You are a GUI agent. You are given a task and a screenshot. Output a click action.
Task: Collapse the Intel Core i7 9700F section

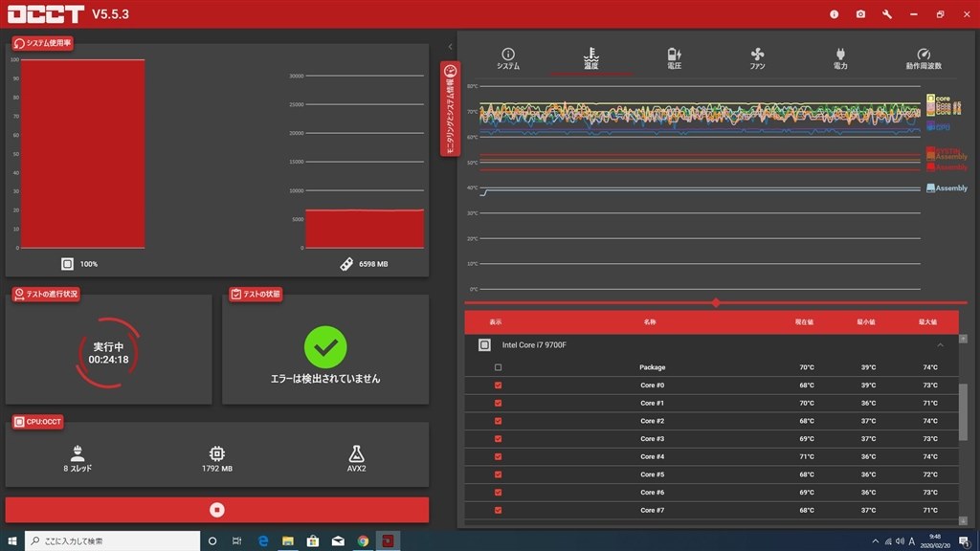pos(940,344)
